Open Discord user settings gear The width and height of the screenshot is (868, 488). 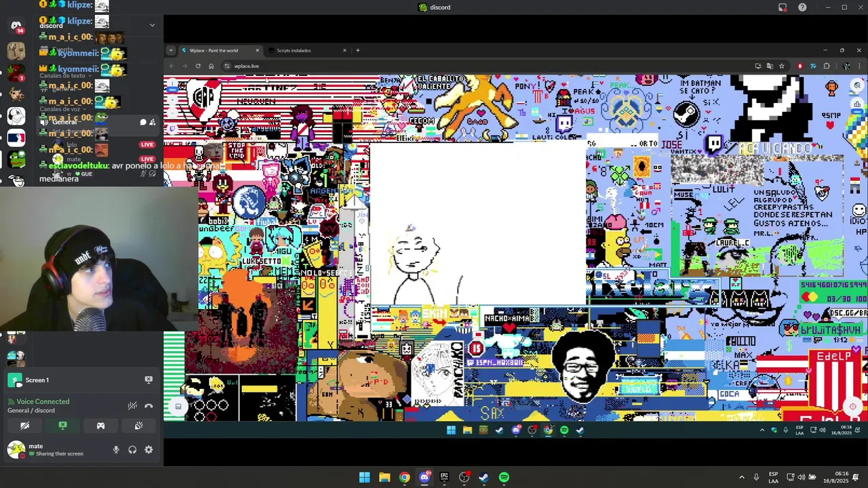point(149,449)
